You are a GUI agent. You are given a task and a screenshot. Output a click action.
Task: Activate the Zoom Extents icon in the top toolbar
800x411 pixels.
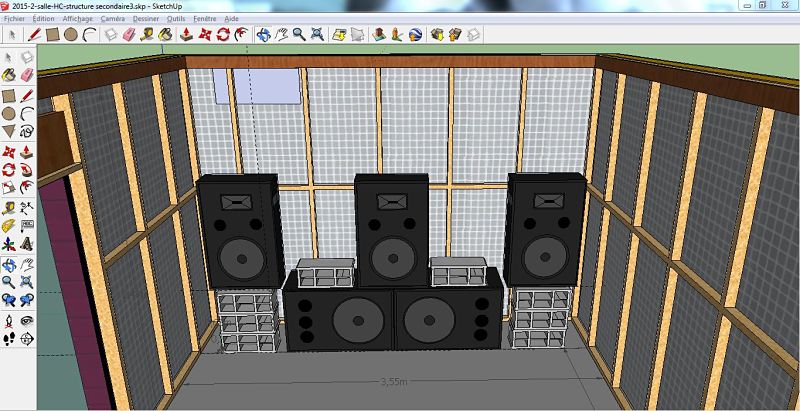[316, 34]
